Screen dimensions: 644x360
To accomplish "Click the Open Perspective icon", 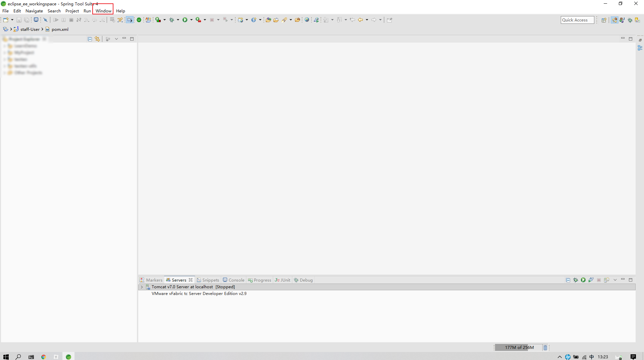I will coord(604,20).
